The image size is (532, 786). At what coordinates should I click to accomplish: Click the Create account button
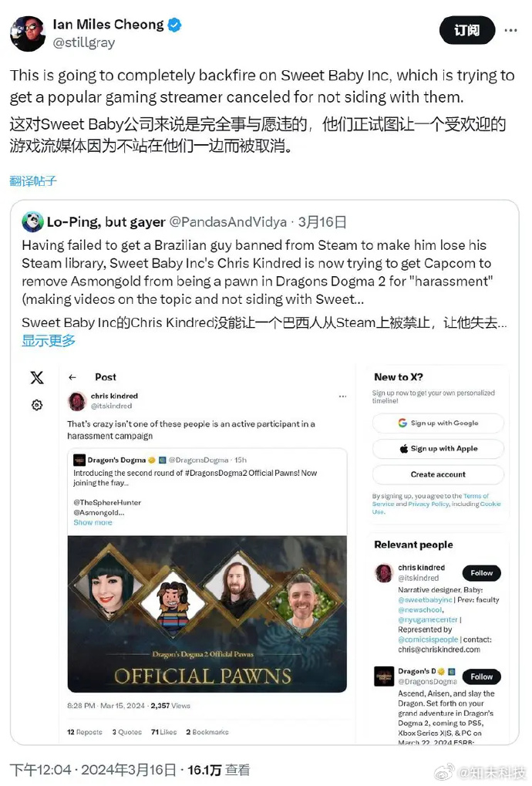point(438,474)
